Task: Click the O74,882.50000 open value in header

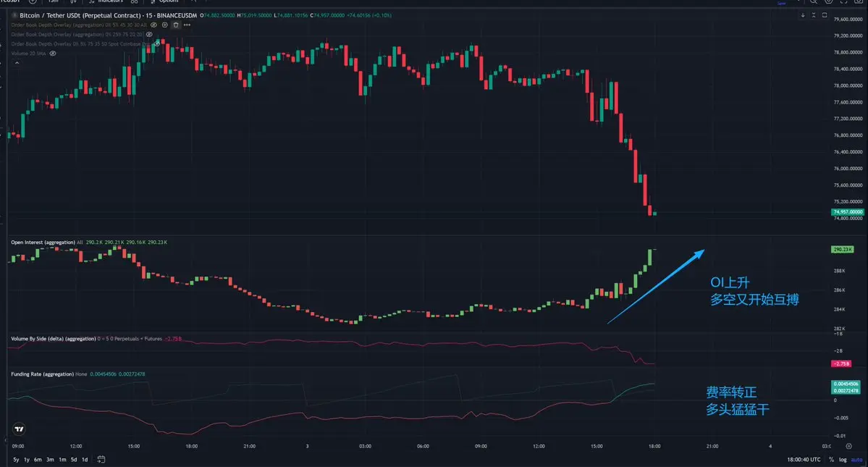Action: point(218,15)
